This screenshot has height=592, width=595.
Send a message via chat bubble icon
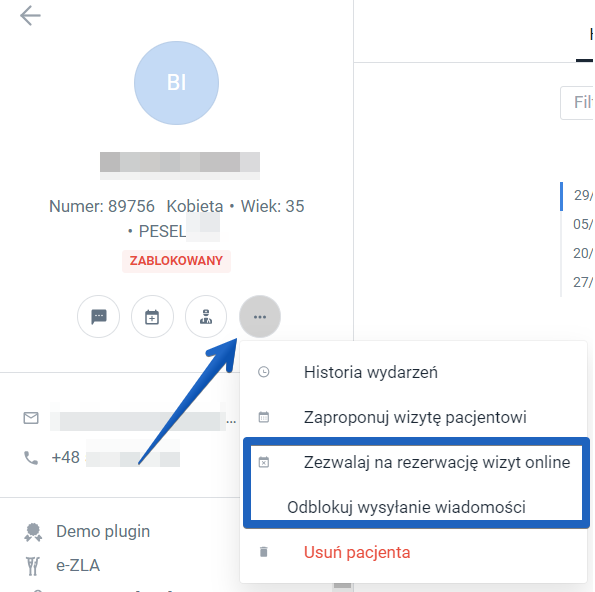coord(99,316)
